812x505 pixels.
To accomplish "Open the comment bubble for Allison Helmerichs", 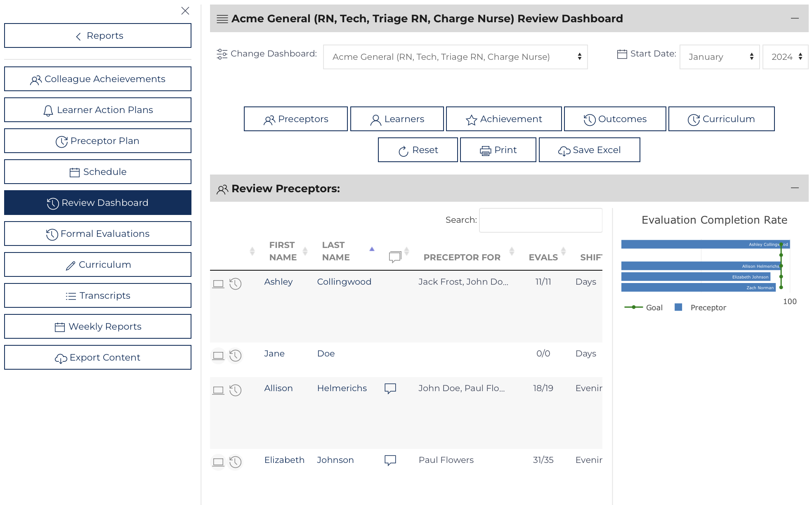I will pyautogui.click(x=390, y=388).
